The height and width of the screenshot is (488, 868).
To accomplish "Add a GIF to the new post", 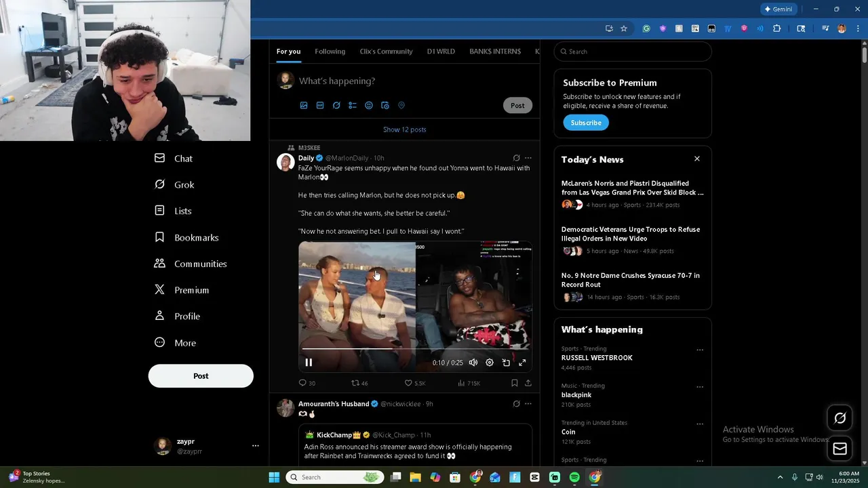I will [320, 106].
